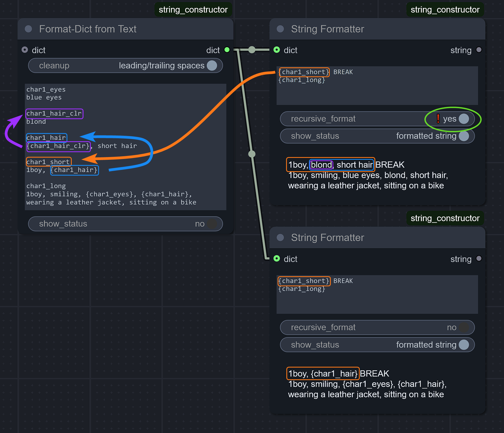This screenshot has width=504, height=433.
Task: Toggle recursive_format yes in upper String Formatter
Action: point(377,119)
